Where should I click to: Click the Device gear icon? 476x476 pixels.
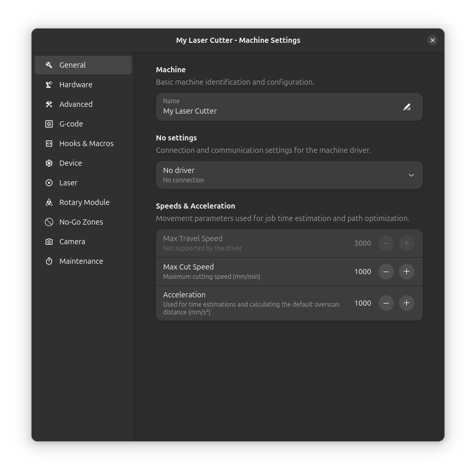click(x=49, y=163)
